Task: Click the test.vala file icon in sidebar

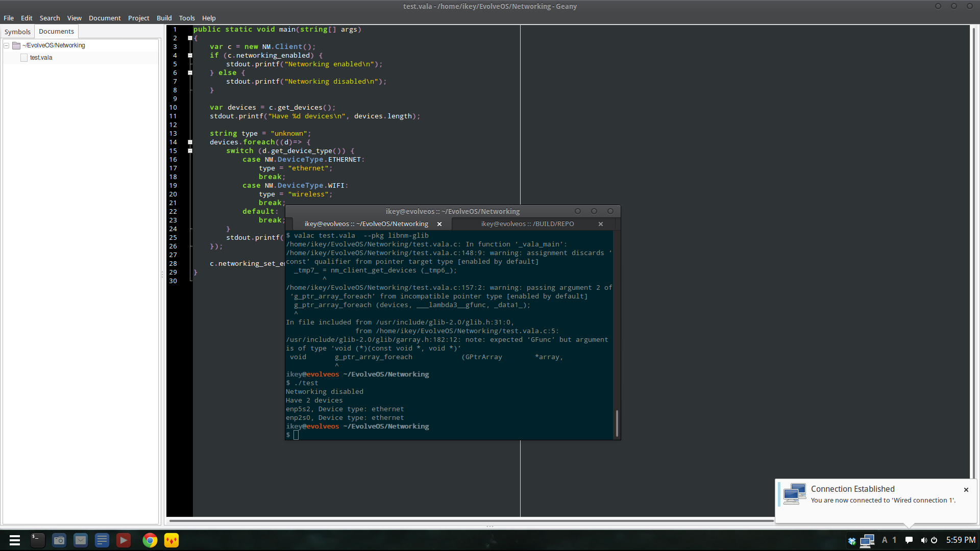Action: (24, 58)
